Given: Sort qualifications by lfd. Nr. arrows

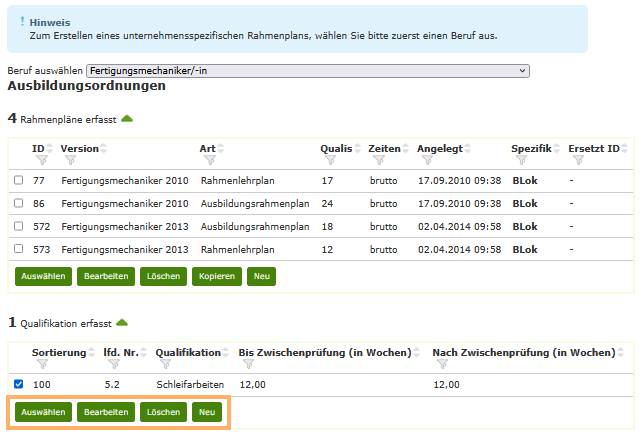Looking at the screenshot, I should (143, 352).
